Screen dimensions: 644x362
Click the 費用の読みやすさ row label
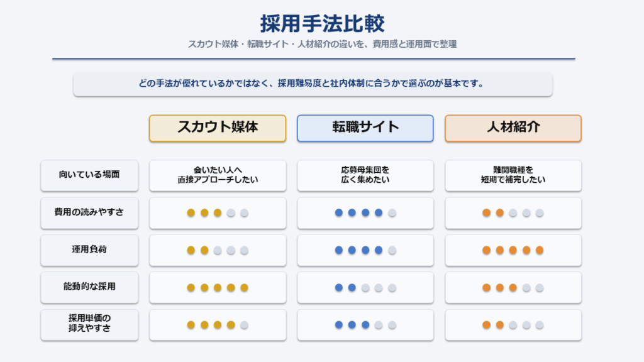(x=89, y=212)
